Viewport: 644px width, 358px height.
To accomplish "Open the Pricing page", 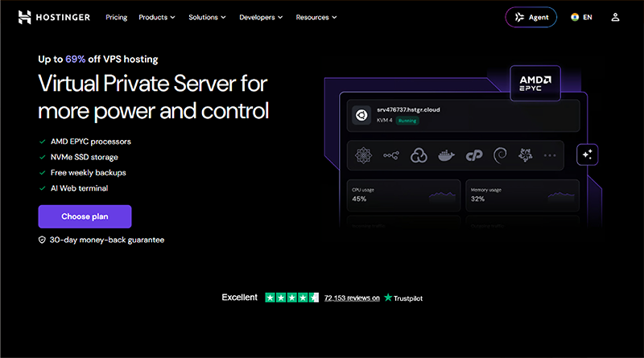I will coord(116,17).
